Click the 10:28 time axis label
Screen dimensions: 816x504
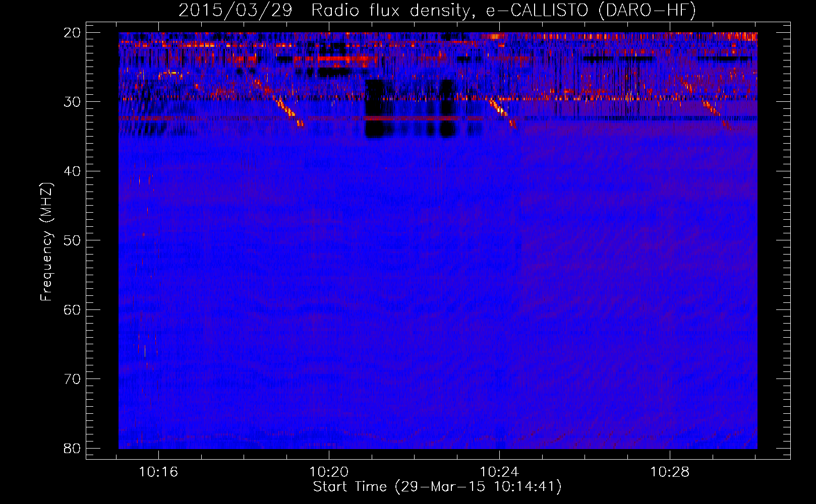[x=670, y=472]
